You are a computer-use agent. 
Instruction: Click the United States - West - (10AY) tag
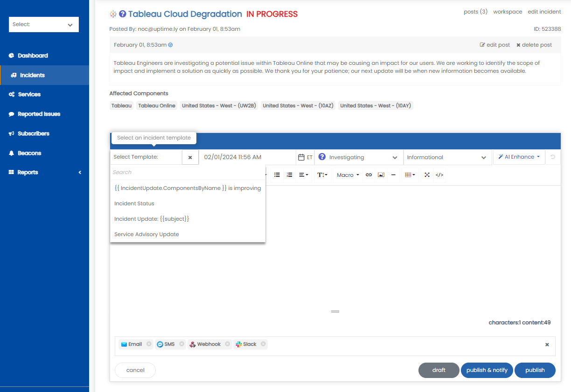[376, 105]
